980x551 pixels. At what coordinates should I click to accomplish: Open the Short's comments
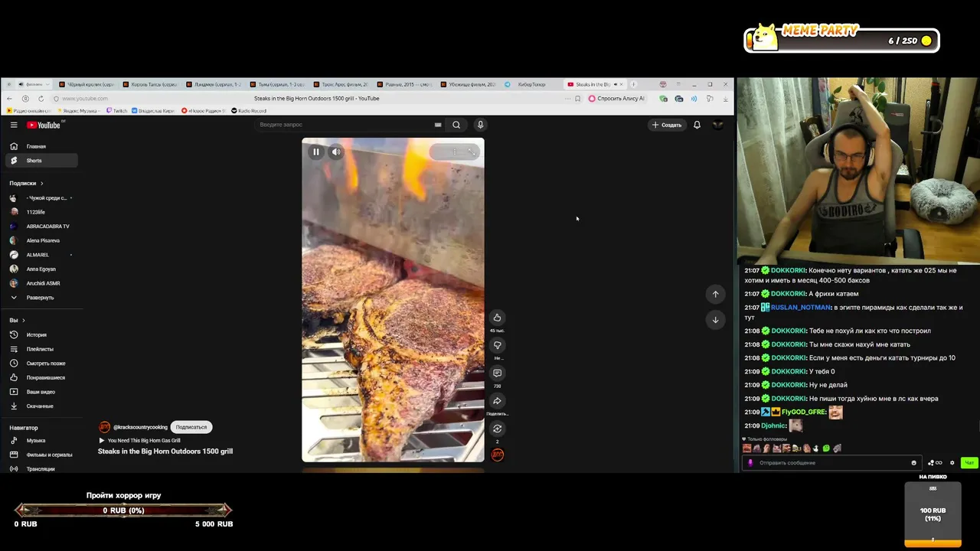tap(497, 373)
